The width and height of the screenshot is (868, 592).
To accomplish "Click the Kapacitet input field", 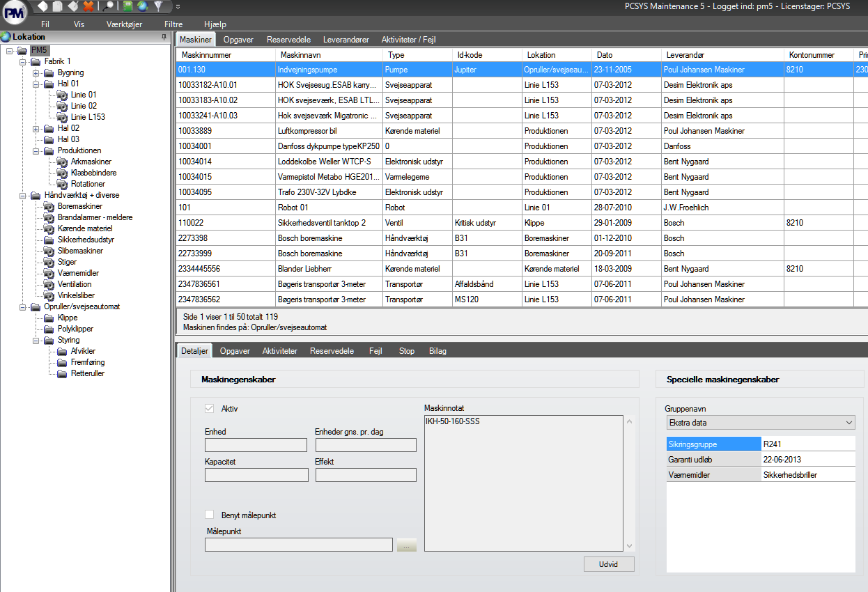I will [x=256, y=475].
